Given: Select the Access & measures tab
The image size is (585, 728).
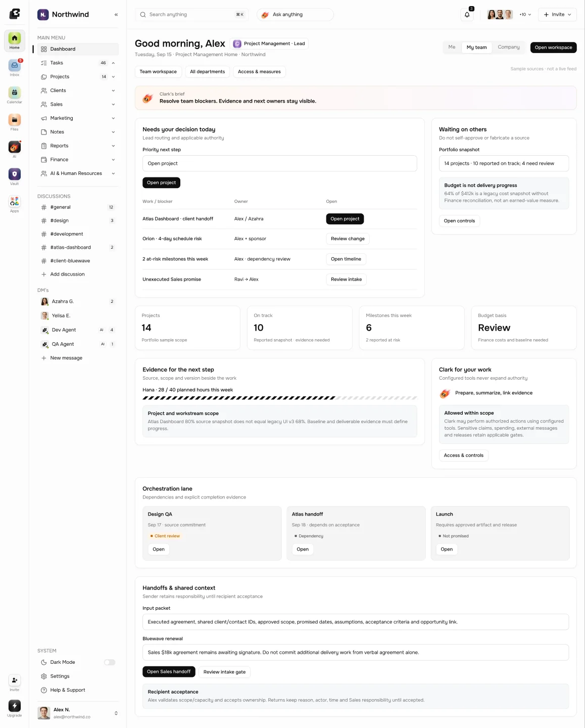Looking at the screenshot, I should 259,72.
